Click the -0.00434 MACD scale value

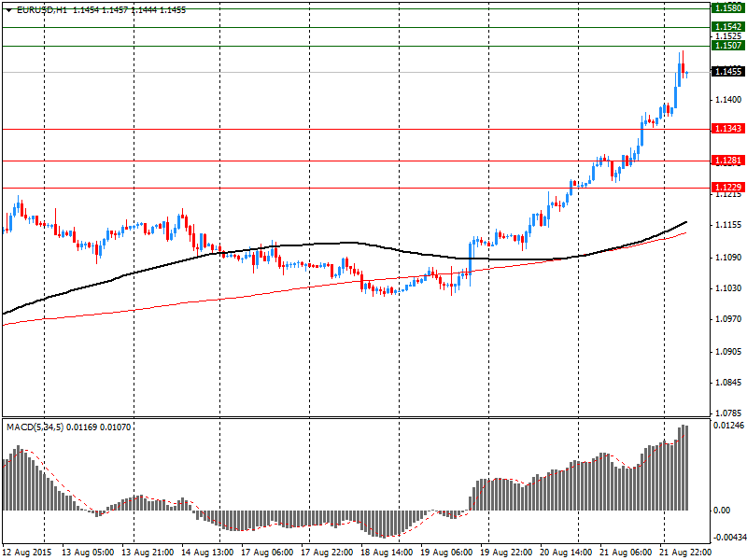point(728,538)
